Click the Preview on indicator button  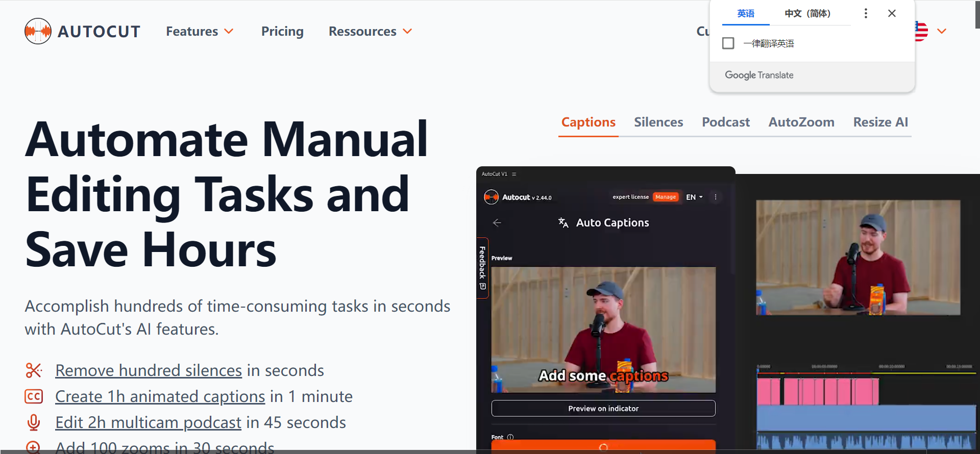click(x=603, y=409)
